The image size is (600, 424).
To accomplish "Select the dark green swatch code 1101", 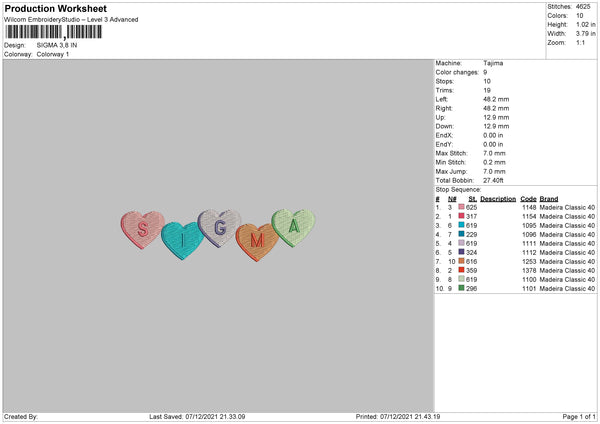I will [461, 288].
